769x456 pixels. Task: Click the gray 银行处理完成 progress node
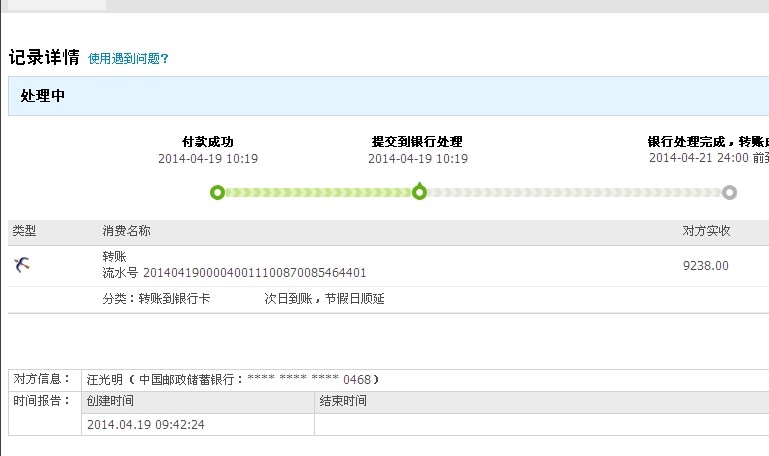coord(729,193)
